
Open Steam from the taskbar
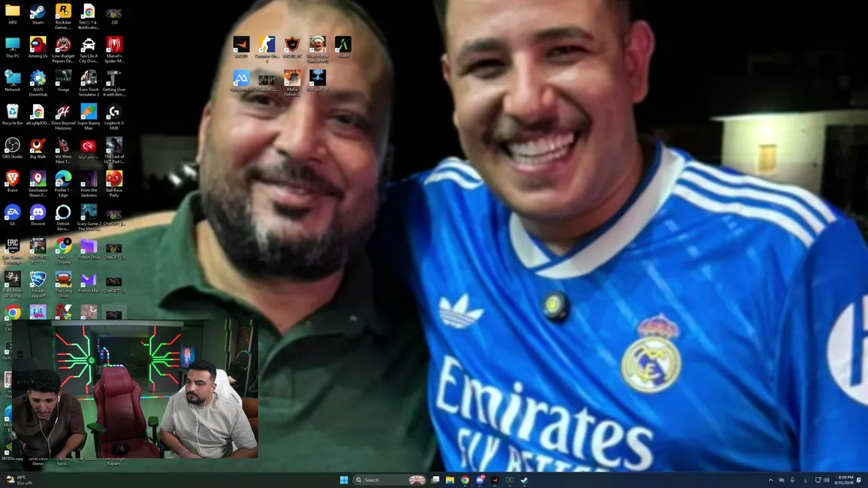coord(524,480)
